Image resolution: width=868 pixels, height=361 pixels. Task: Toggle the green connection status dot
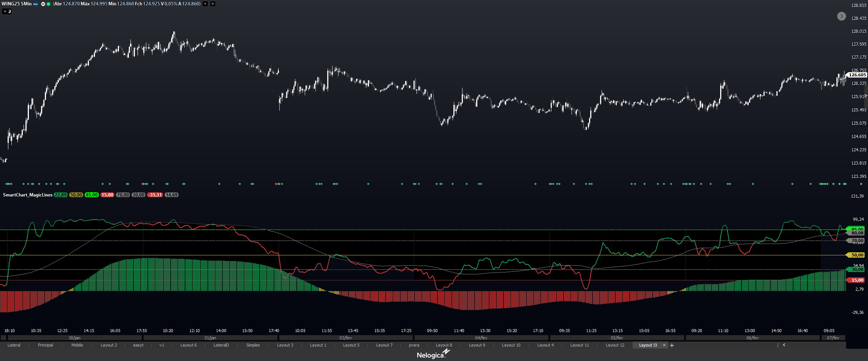48,4
